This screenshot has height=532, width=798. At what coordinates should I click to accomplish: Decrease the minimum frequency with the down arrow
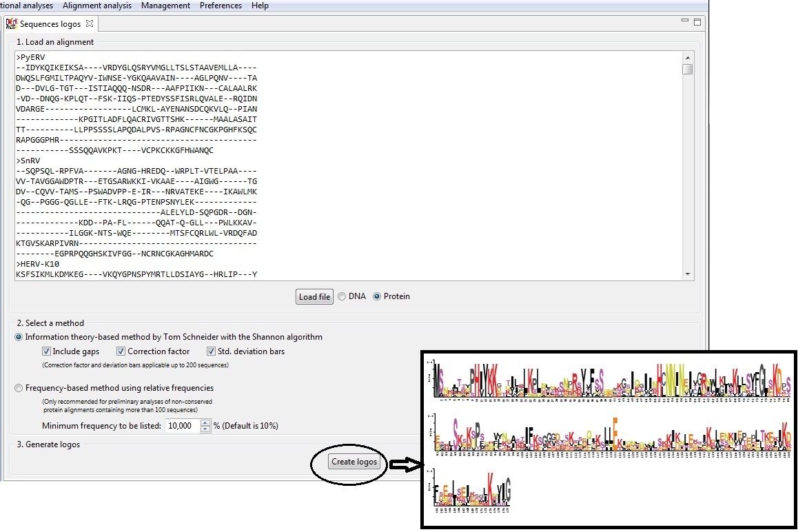click(205, 429)
